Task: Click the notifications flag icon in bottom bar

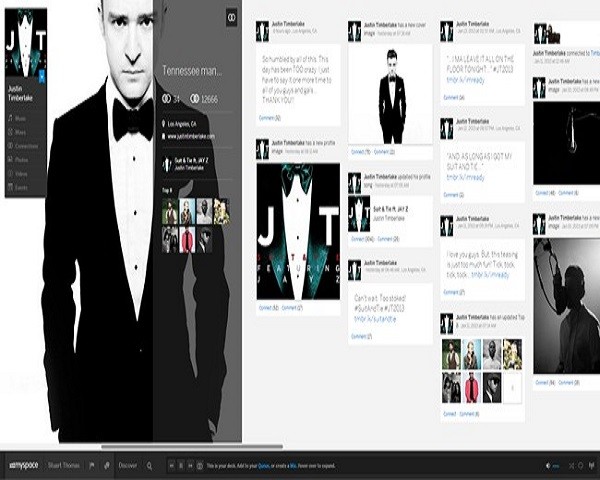Action: coord(91,465)
